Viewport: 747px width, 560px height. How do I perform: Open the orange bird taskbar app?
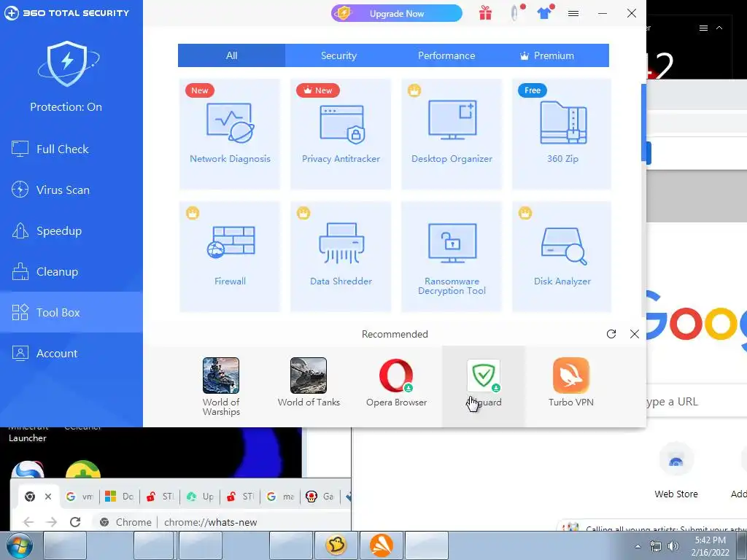click(381, 545)
